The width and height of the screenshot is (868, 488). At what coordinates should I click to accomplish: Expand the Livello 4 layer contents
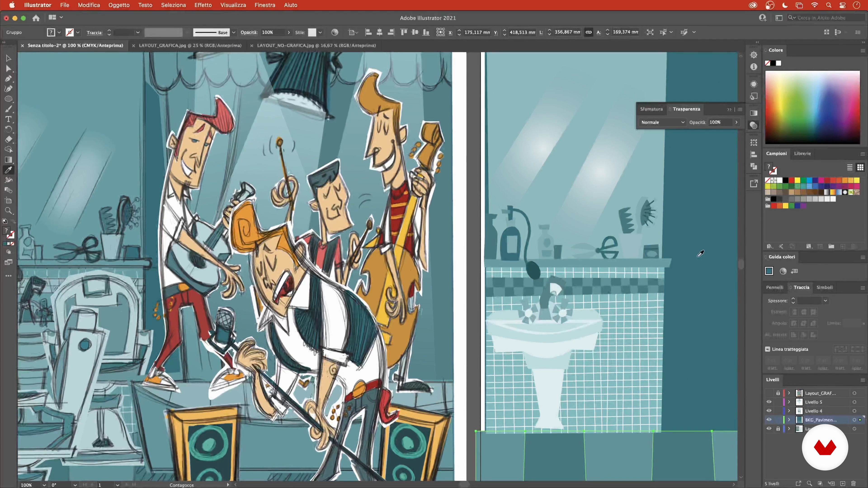point(789,411)
